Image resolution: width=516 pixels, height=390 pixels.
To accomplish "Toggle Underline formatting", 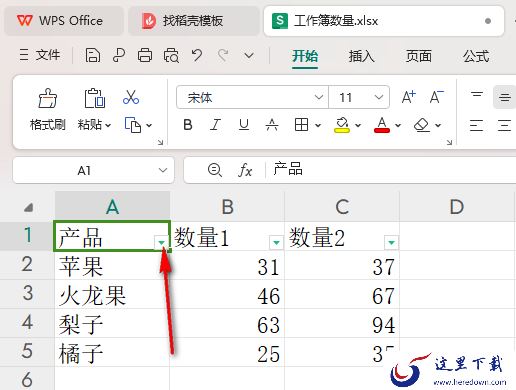I will tap(244, 125).
